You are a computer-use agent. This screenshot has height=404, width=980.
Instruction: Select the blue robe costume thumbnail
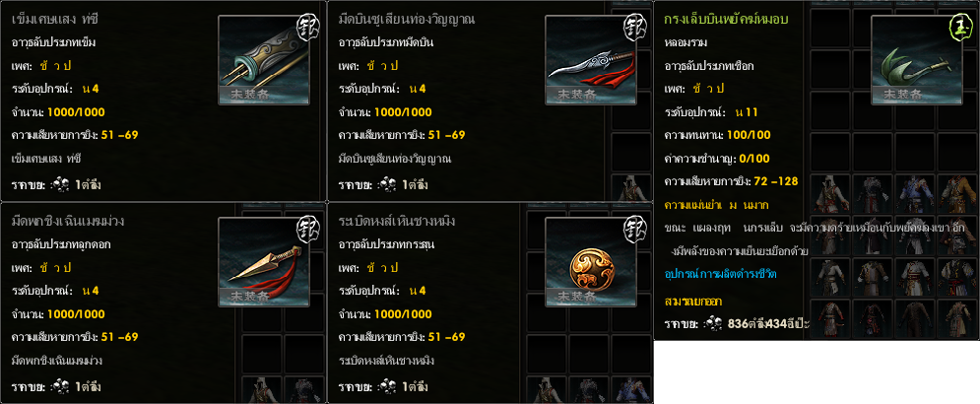[x=914, y=194]
